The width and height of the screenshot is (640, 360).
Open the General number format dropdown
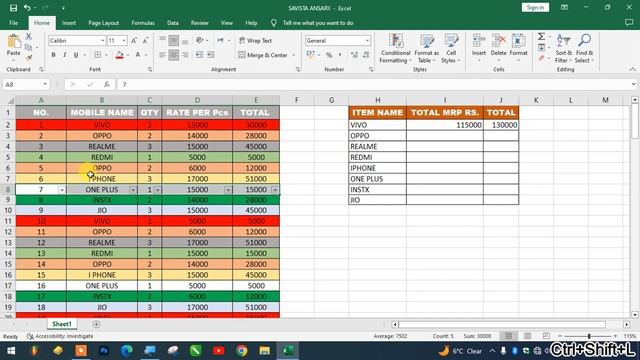(x=367, y=40)
